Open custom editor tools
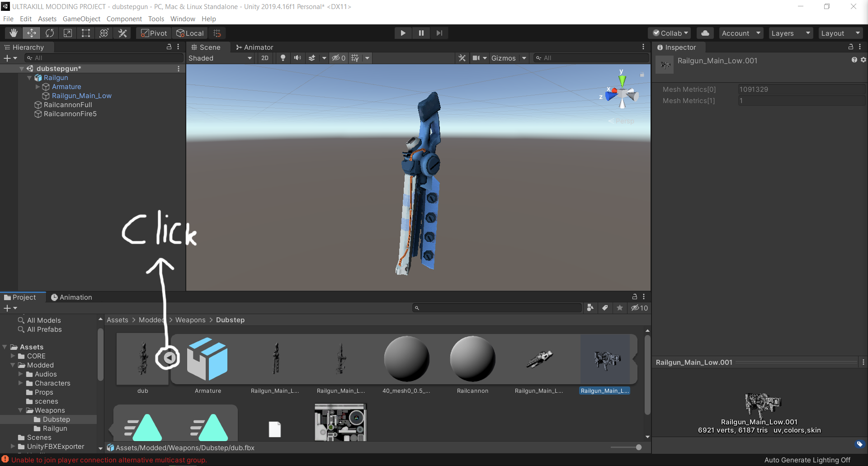 tap(123, 33)
